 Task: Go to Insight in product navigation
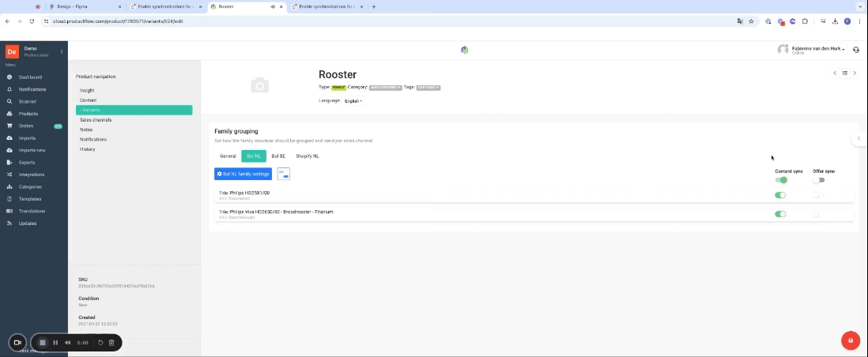(87, 90)
